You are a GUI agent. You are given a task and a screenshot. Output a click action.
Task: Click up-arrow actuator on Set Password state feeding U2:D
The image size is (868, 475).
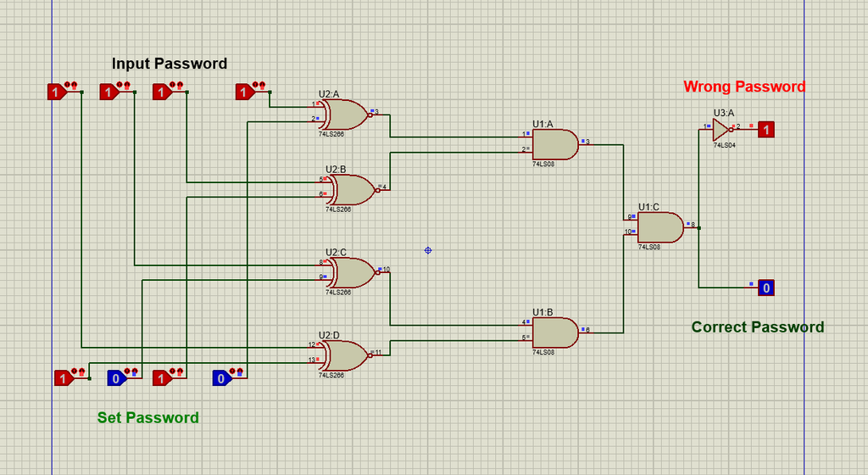tap(75, 372)
